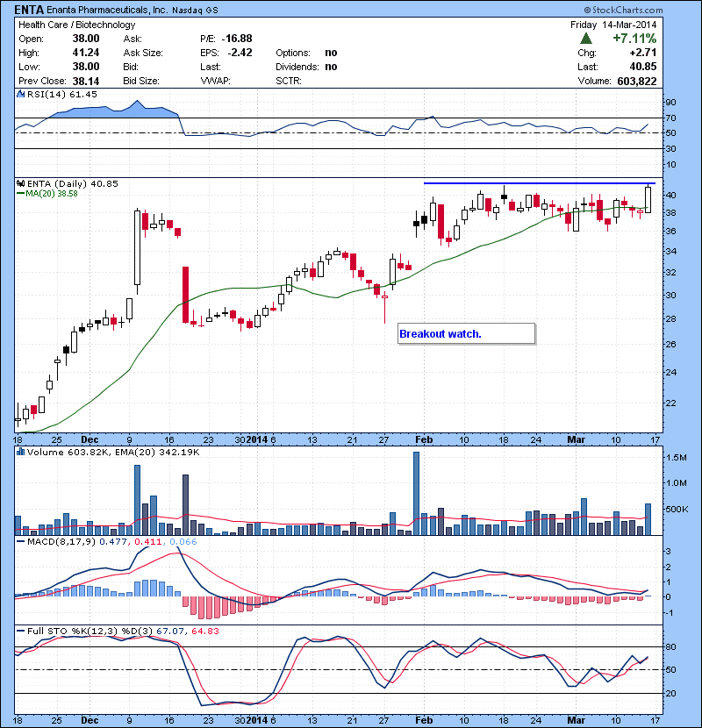
Task: Click the SCTR label
Action: 288,81
